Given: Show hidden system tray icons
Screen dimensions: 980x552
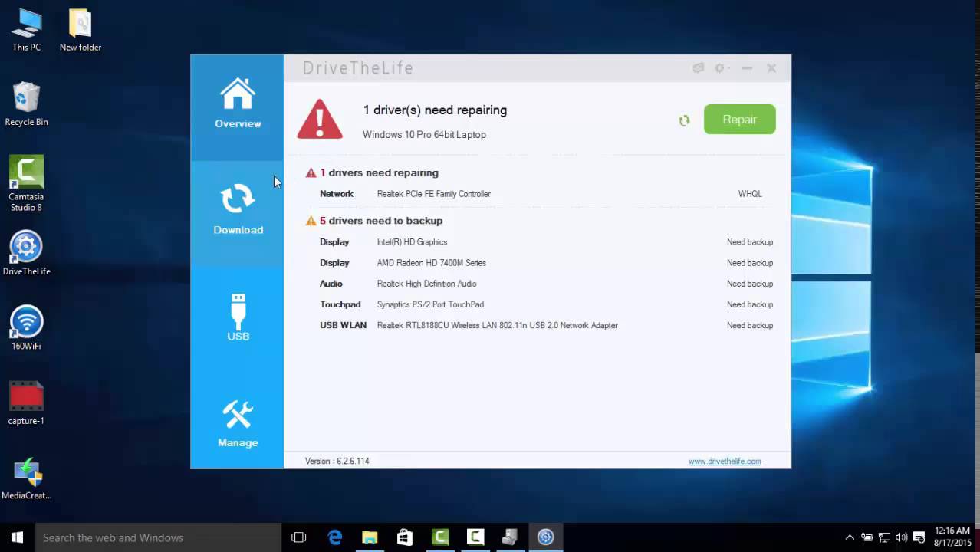Looking at the screenshot, I should click(850, 537).
